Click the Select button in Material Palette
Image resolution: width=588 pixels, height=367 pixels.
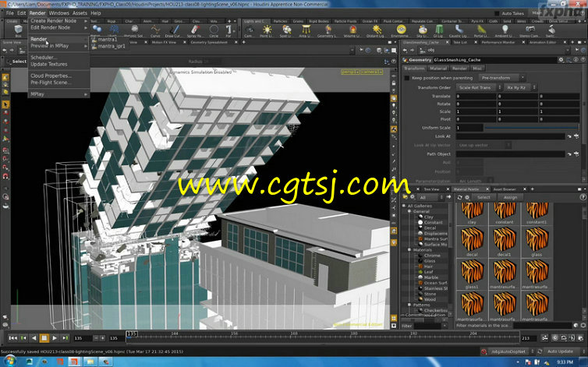(x=484, y=197)
